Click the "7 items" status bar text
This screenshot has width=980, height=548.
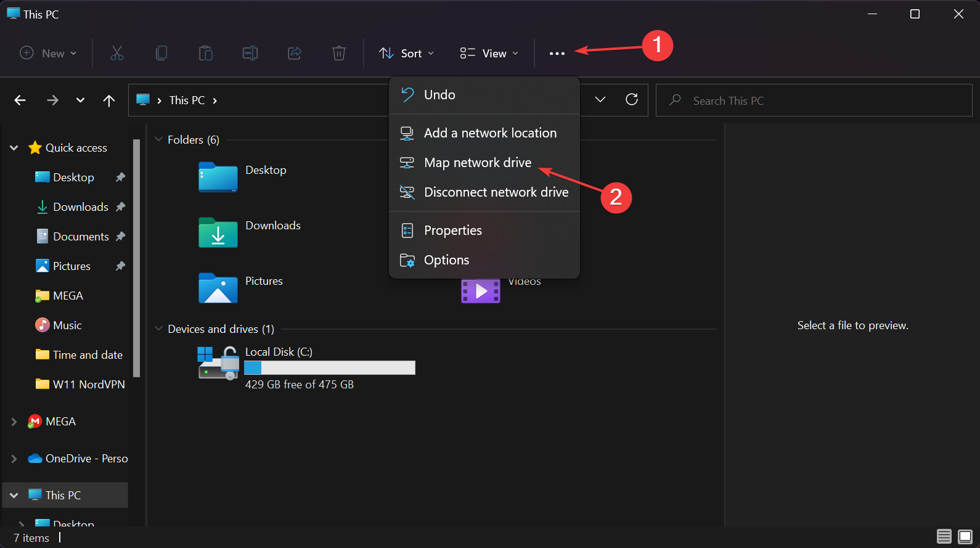point(31,538)
